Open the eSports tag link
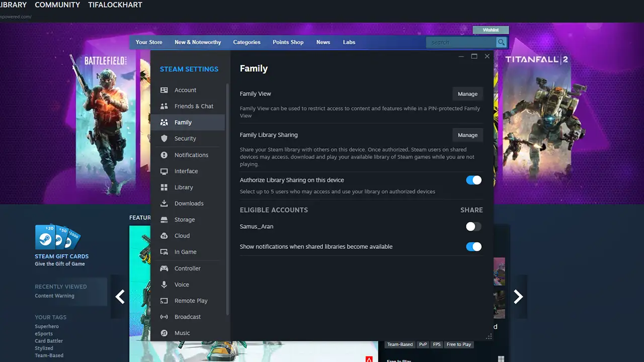 coord(44,333)
